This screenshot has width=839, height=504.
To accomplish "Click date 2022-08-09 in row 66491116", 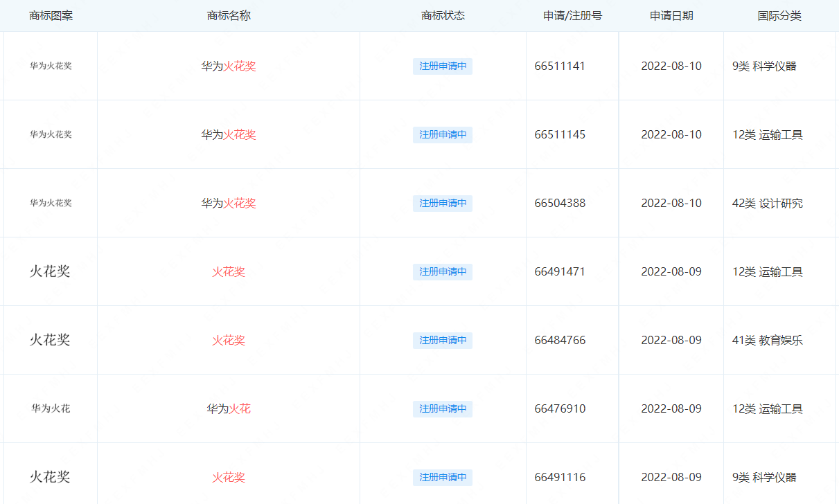I will pos(671,478).
